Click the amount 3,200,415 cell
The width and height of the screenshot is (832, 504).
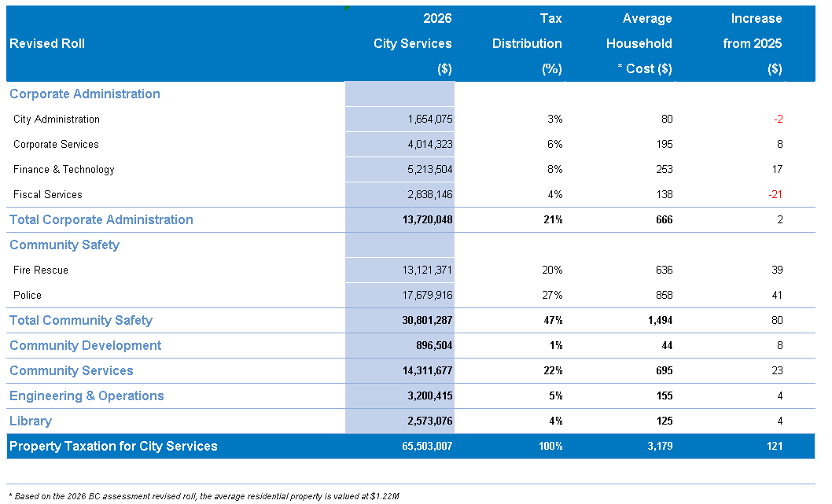click(430, 396)
